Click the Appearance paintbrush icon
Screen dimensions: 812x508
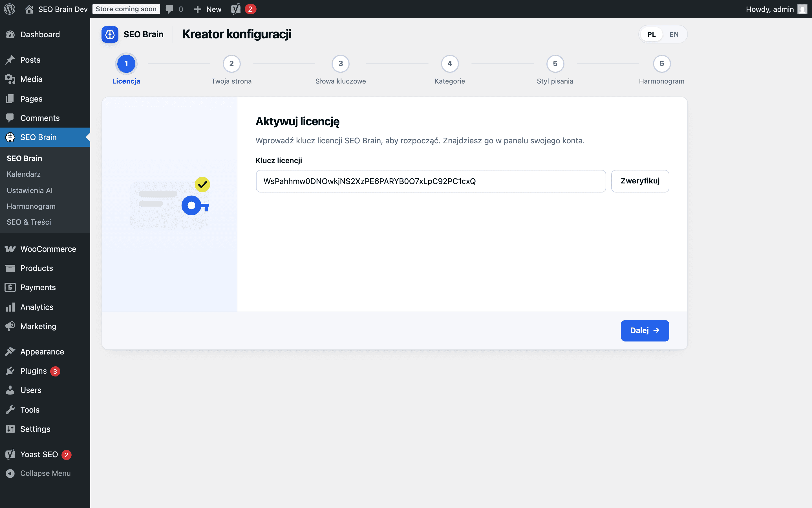point(10,351)
